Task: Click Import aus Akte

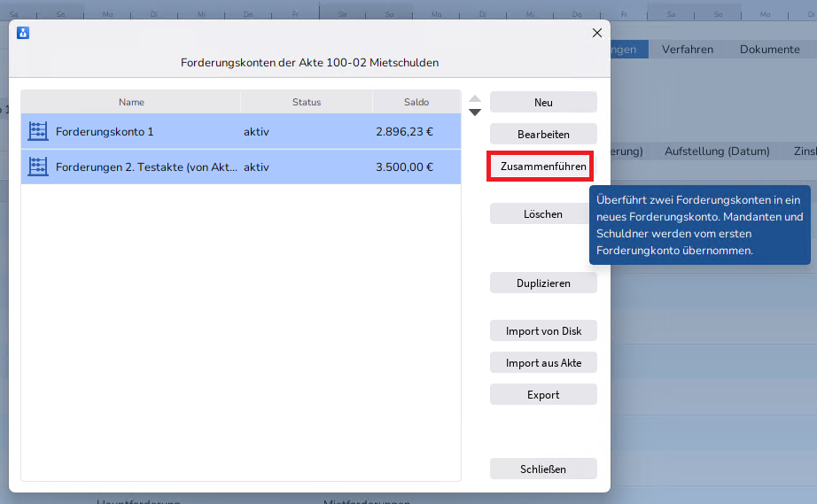Action: [543, 363]
